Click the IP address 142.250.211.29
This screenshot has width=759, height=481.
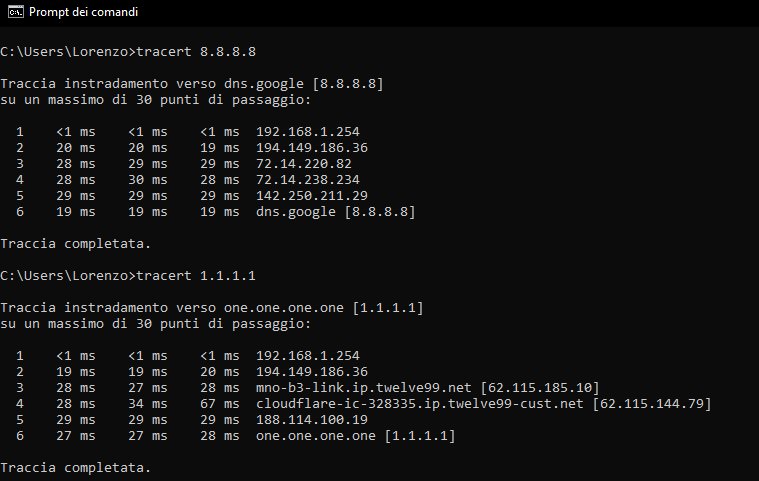313,195
